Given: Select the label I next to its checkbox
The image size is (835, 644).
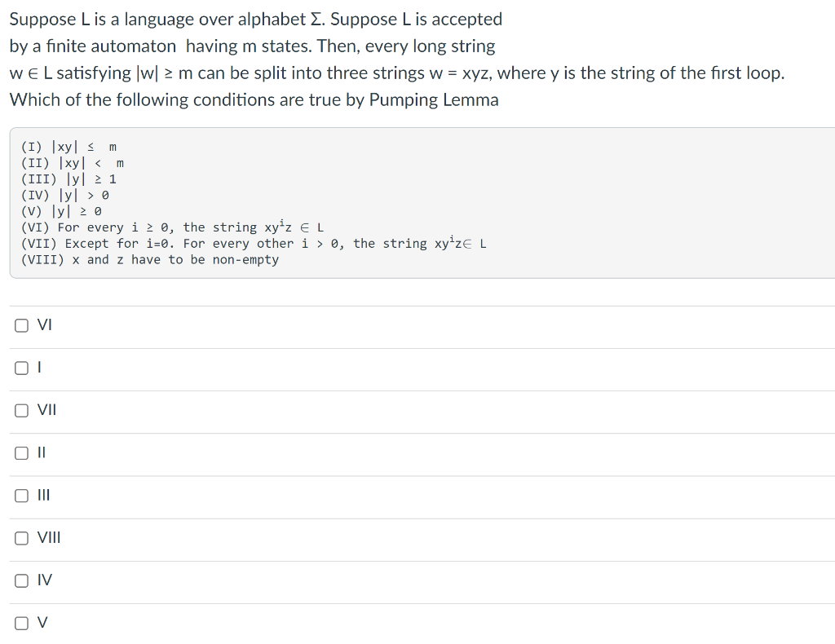Looking at the screenshot, I should (38, 367).
